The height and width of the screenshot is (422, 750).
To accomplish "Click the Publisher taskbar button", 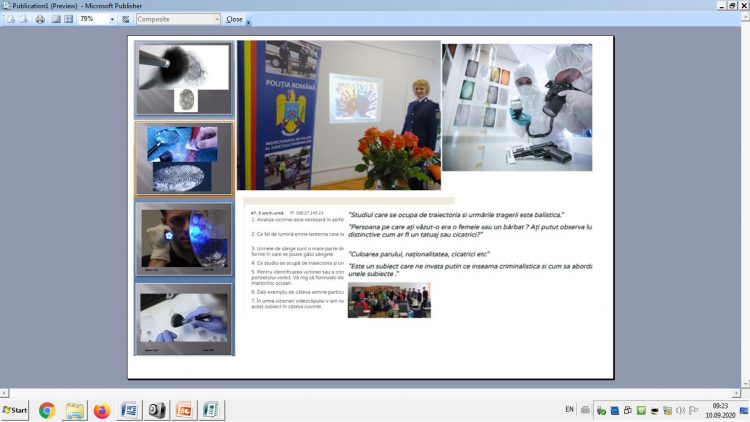I will pyautogui.click(x=211, y=410).
